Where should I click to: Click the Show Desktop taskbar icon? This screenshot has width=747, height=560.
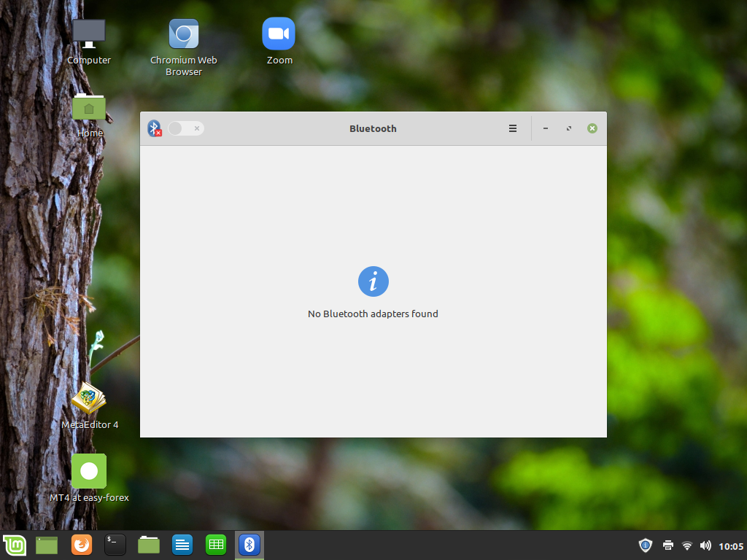47,545
